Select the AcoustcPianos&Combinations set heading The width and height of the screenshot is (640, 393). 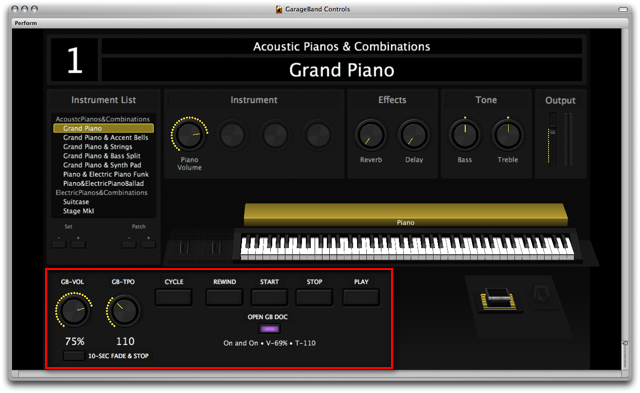coord(102,119)
